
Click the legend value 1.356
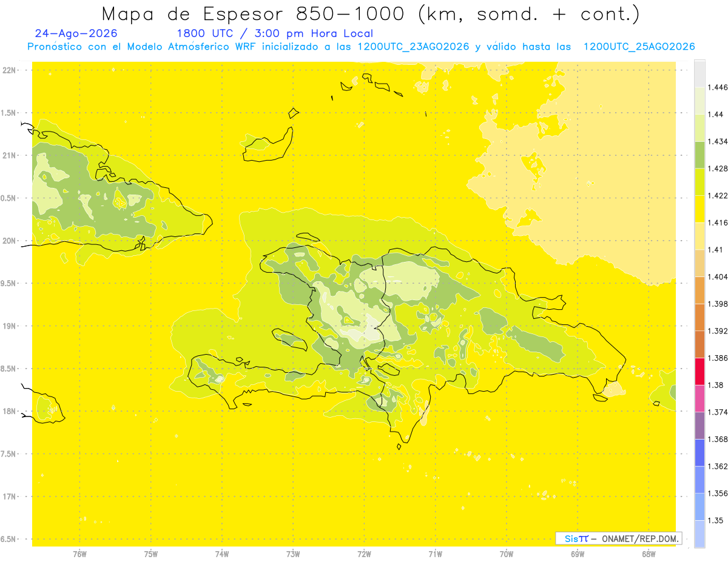tap(718, 493)
